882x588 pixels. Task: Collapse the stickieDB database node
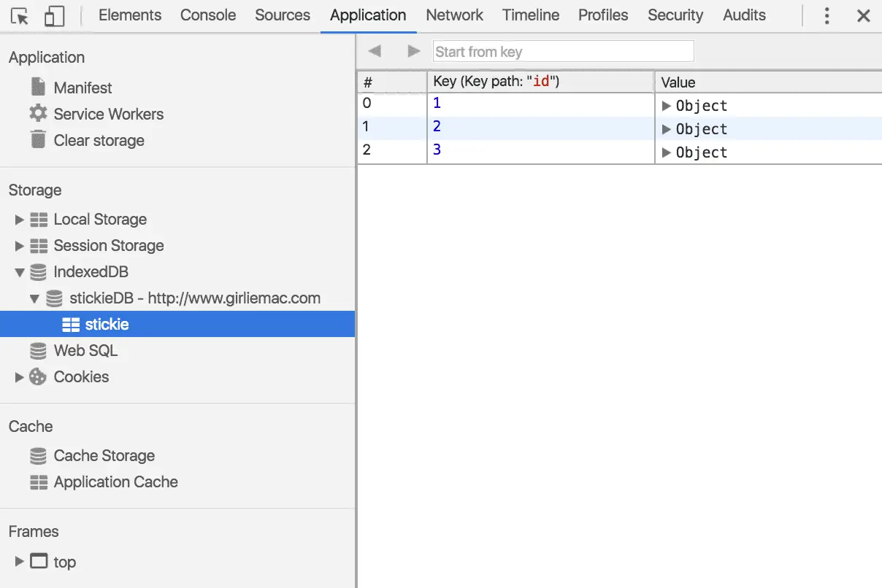pyautogui.click(x=34, y=298)
